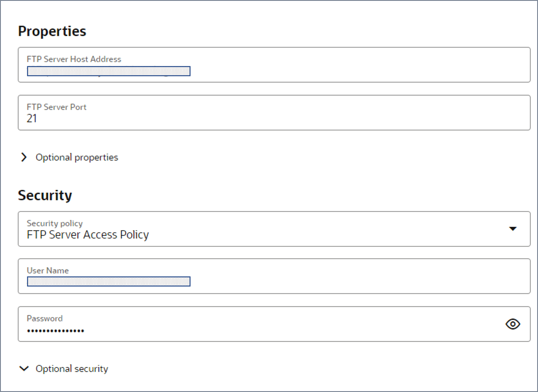Click the masked user name value

pos(109,281)
